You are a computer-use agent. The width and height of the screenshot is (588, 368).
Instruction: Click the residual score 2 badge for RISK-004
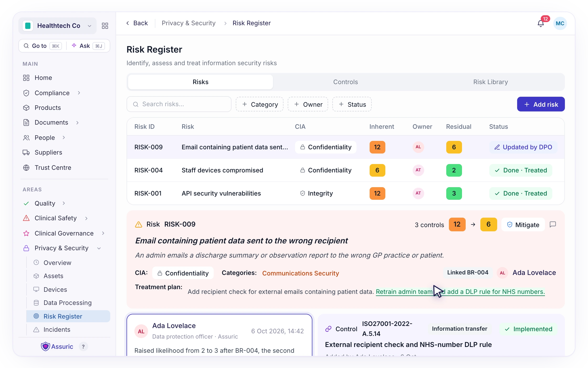click(x=454, y=170)
